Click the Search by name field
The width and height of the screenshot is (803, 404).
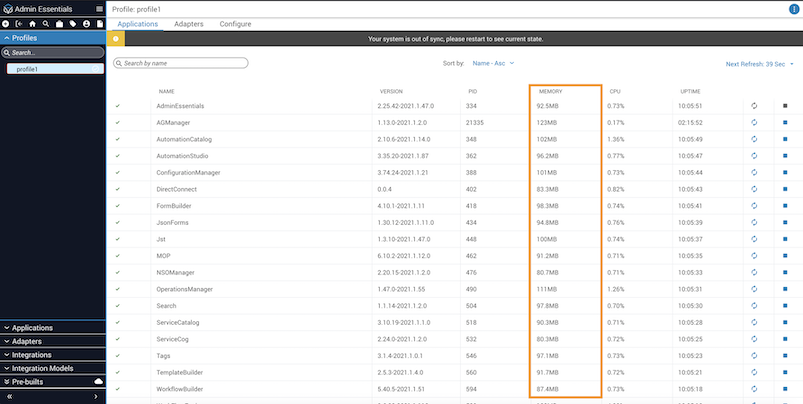click(182, 63)
